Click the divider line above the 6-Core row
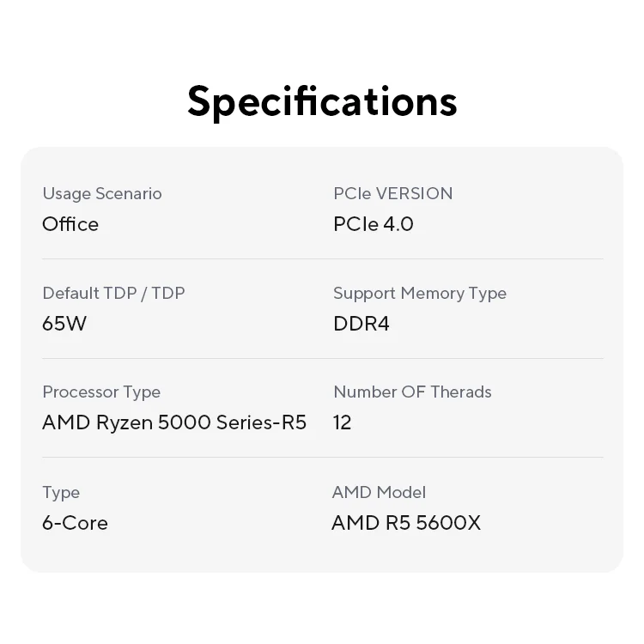This screenshot has width=644, height=644. (322, 458)
